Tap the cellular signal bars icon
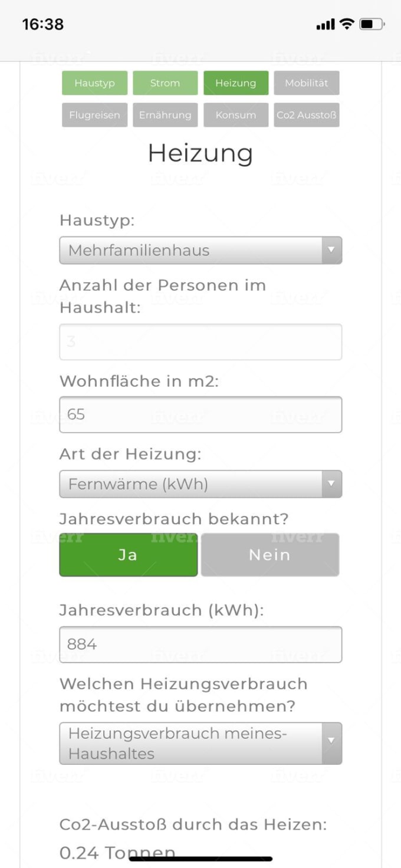This screenshot has height=868, width=401. coord(326,25)
